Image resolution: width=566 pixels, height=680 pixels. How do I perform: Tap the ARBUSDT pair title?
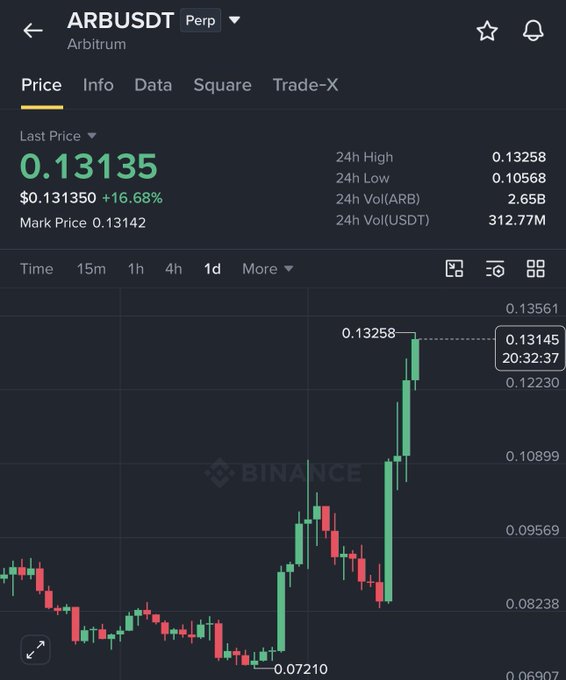[121, 20]
